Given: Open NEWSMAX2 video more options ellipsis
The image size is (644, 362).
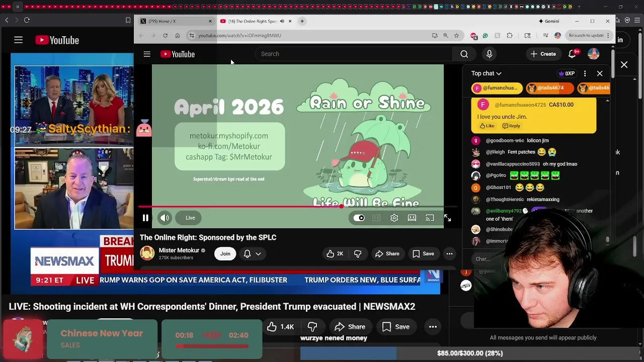Looking at the screenshot, I should click(433, 327).
